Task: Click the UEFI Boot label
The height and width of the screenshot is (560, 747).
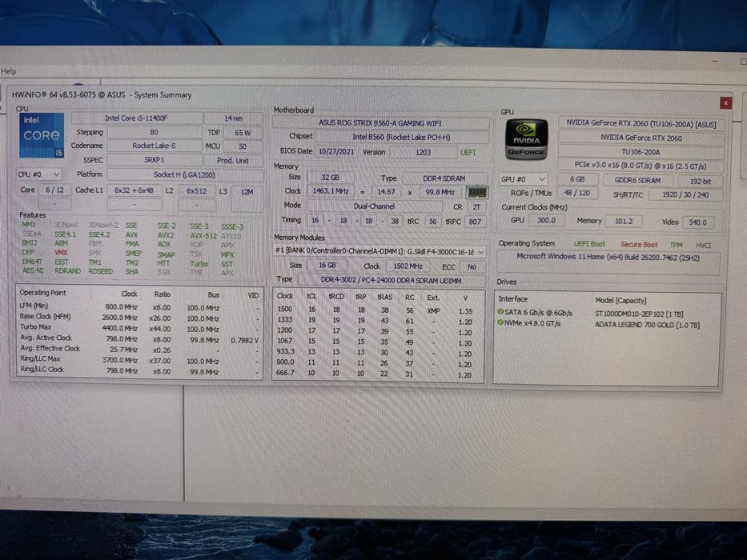Action: pyautogui.click(x=589, y=244)
